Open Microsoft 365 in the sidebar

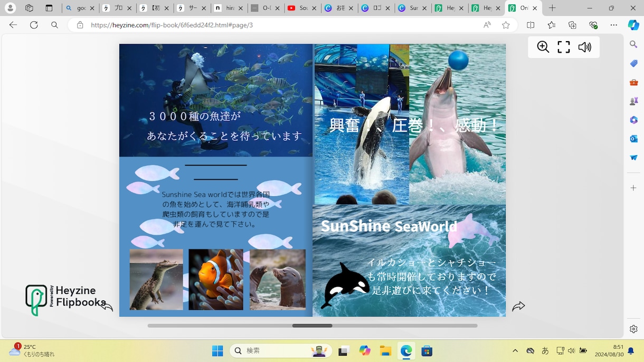pyautogui.click(x=633, y=120)
